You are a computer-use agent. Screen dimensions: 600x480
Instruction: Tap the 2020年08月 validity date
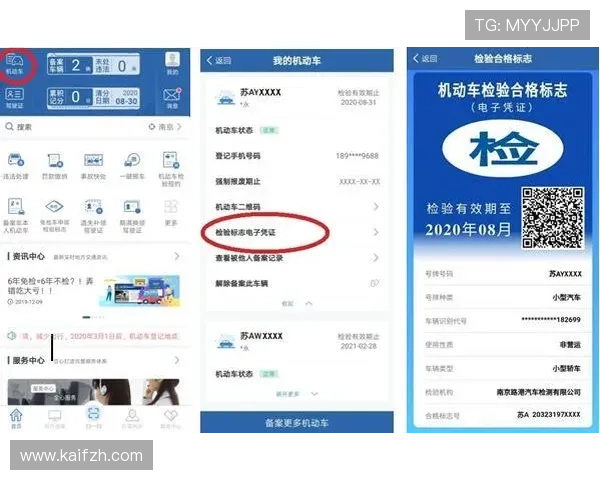coord(468,230)
